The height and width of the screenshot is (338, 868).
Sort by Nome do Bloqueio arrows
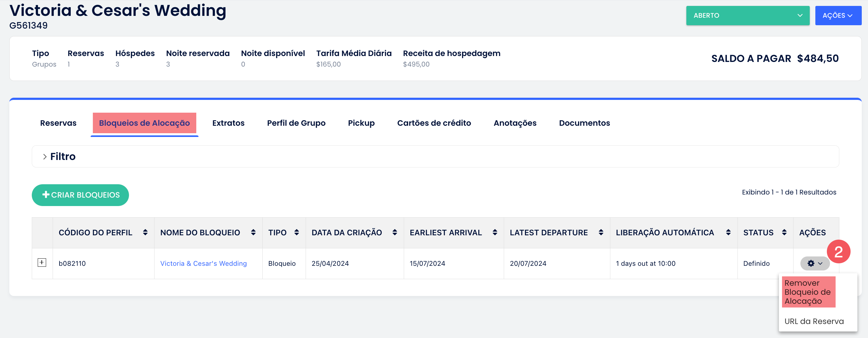(x=253, y=232)
